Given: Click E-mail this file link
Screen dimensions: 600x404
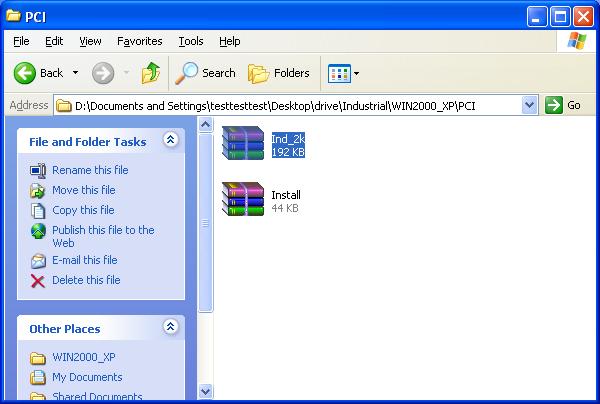Looking at the screenshot, I should [85, 260].
